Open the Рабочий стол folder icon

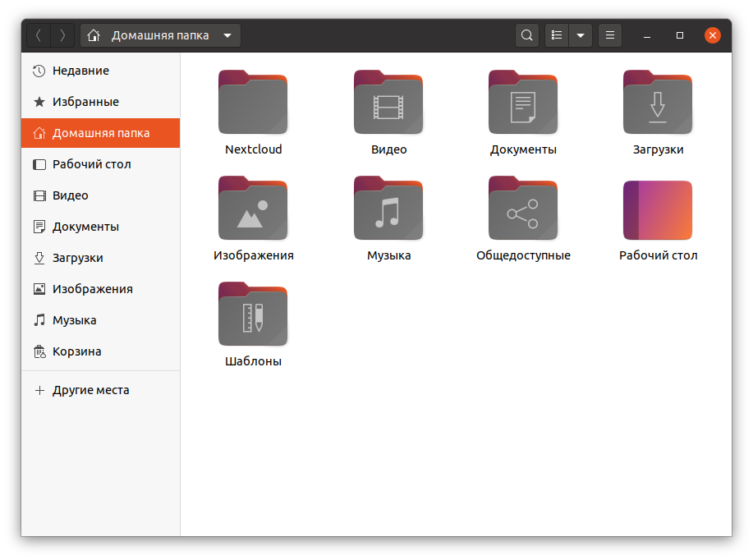pos(658,210)
